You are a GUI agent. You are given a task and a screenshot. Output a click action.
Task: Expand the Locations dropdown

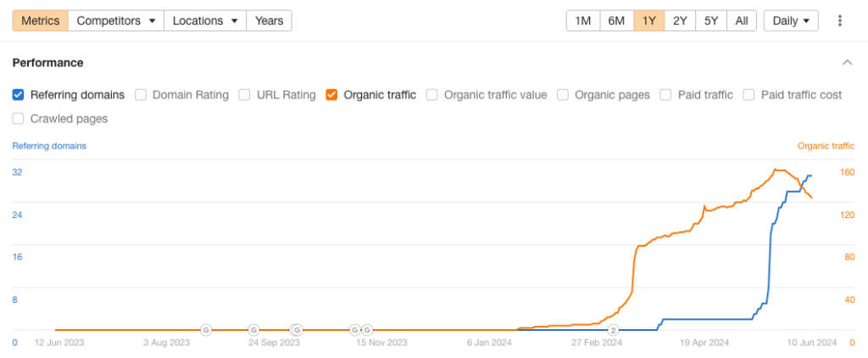point(204,20)
